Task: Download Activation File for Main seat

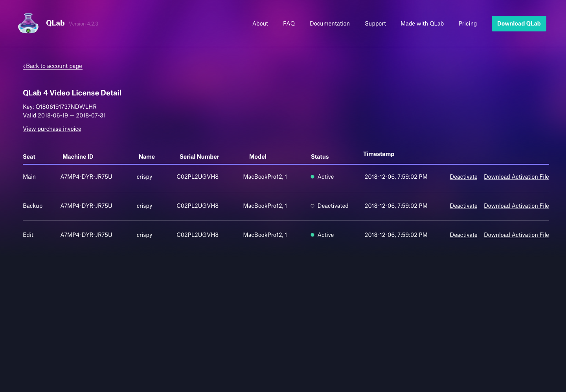Action: (x=516, y=177)
